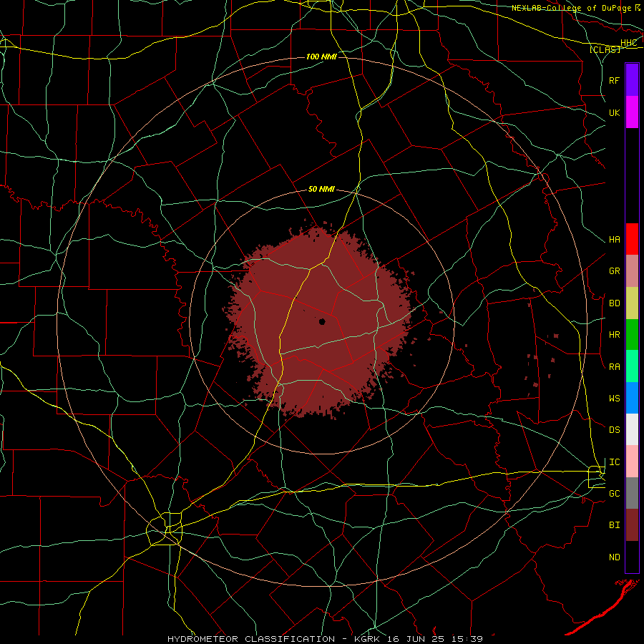This screenshot has height=644, width=644.
Task: Click the 50 NMI range ring label
Action: tap(321, 190)
